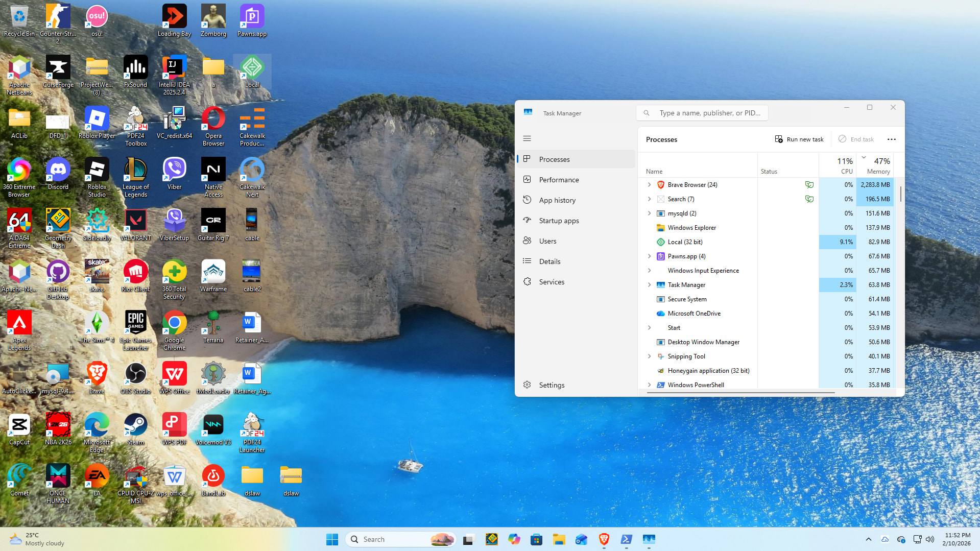Select the IntelliJ IDEA 2025.2.4 icon
980x551 pixels.
[174, 75]
